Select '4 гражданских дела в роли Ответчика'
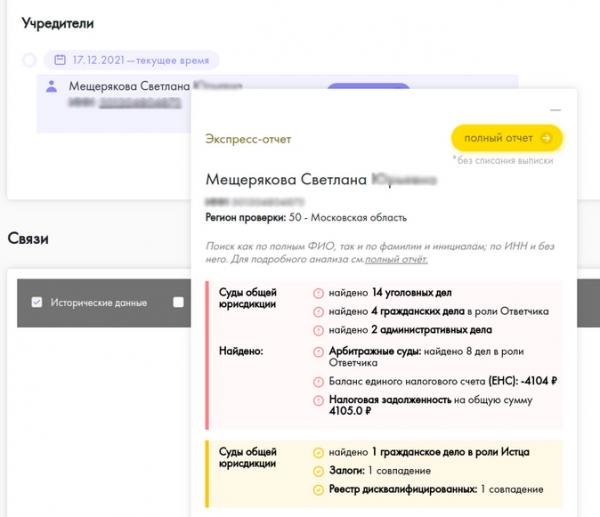 tap(460, 312)
